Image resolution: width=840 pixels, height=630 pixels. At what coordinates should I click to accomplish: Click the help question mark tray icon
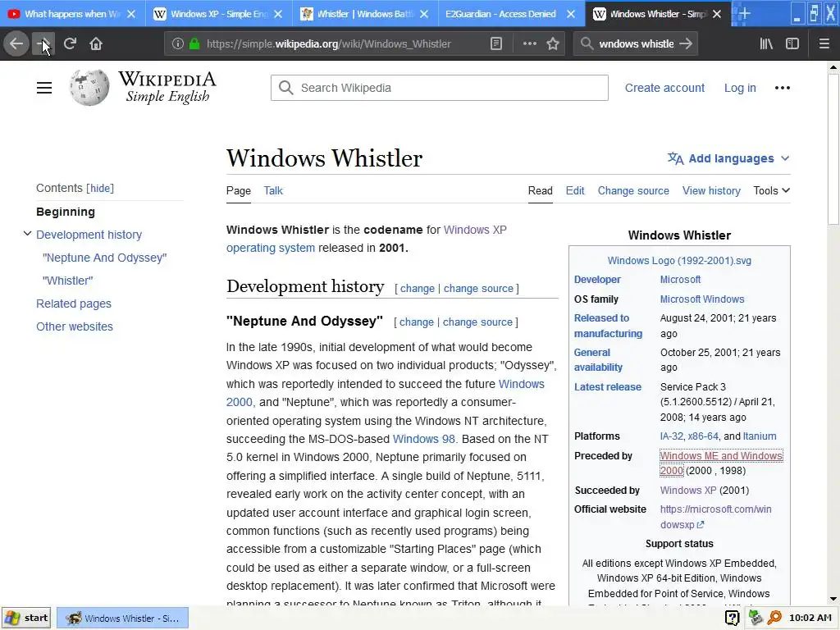(733, 618)
